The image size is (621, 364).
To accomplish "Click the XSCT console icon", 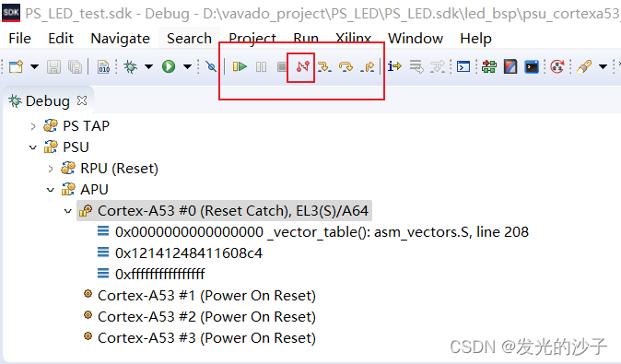I will coord(463,66).
